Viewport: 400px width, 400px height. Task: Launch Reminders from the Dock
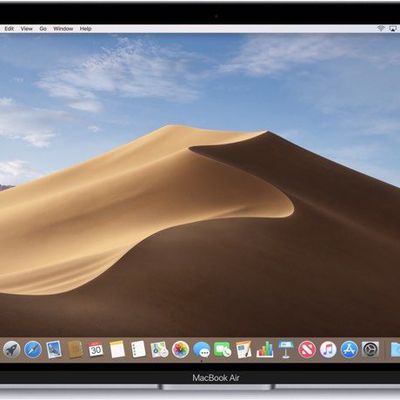click(x=138, y=349)
